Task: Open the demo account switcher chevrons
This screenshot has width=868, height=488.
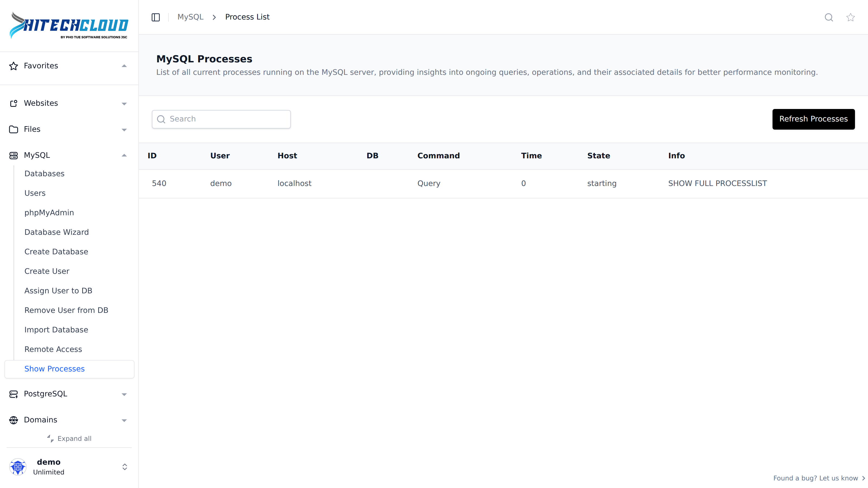Action: coord(125,467)
